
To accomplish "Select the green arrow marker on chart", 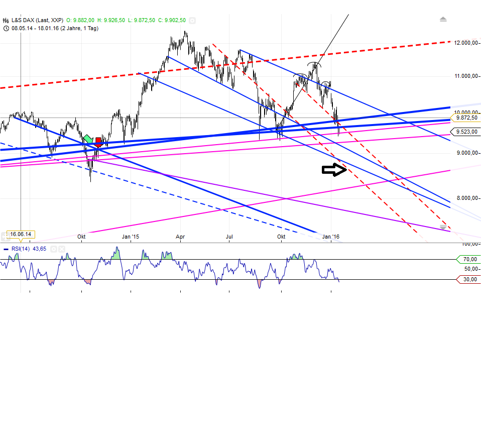I will pos(88,139).
